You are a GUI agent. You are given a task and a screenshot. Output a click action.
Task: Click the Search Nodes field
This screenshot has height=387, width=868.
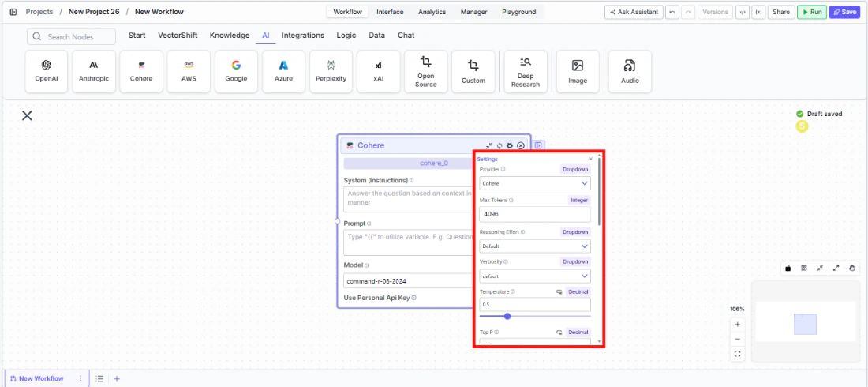click(x=71, y=36)
